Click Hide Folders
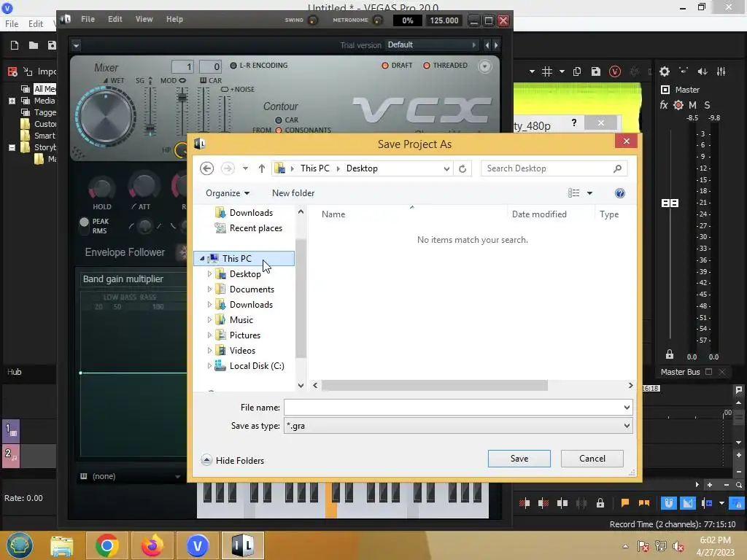 point(233,461)
